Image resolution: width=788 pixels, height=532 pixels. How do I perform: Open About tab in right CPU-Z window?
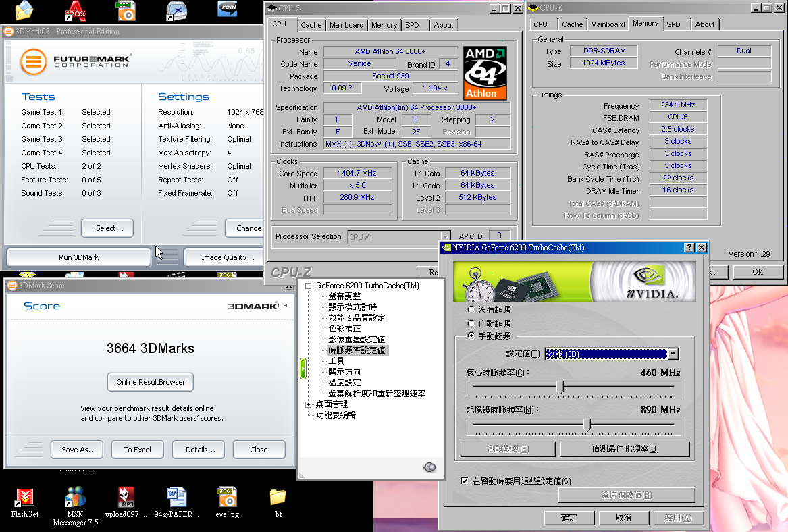click(704, 24)
